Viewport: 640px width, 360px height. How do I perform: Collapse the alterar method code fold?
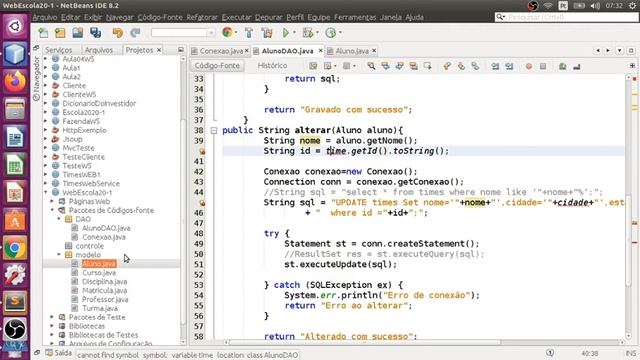click(213, 131)
